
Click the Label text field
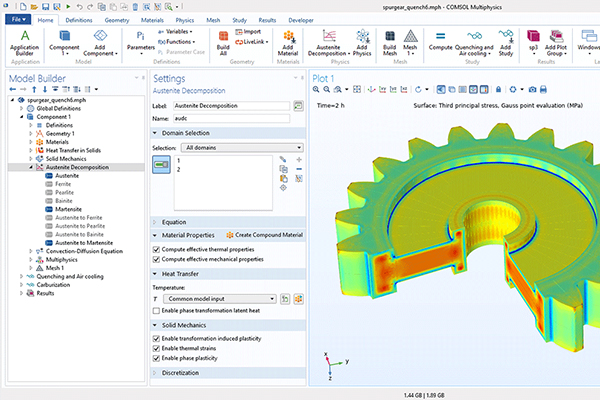229,105
